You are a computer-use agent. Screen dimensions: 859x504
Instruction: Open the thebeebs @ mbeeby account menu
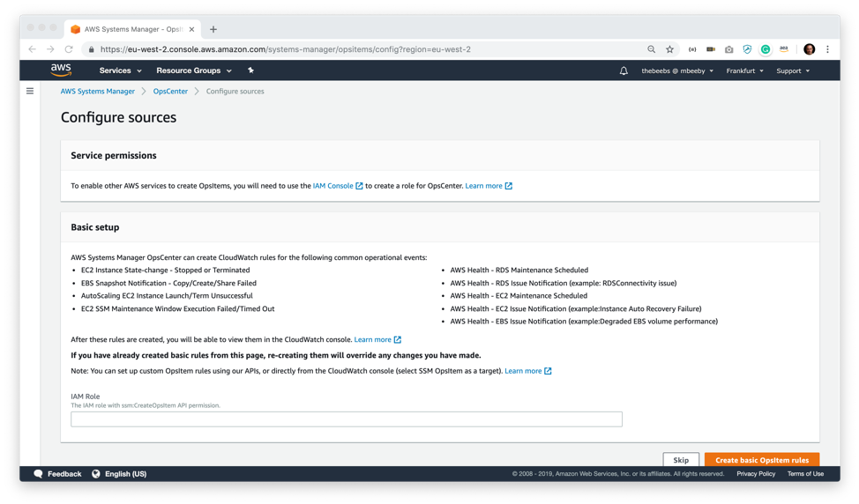677,70
